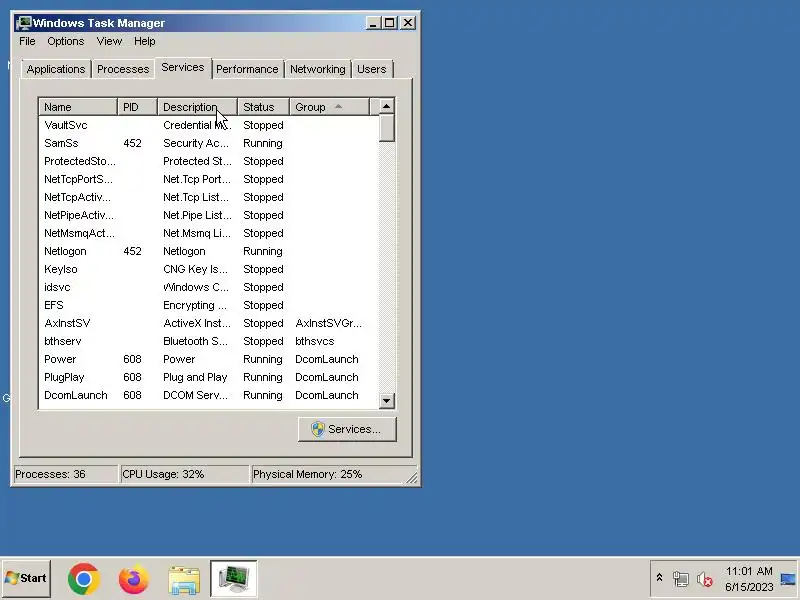
Task: Click the CNG Key Is... description
Action: pyautogui.click(x=195, y=269)
